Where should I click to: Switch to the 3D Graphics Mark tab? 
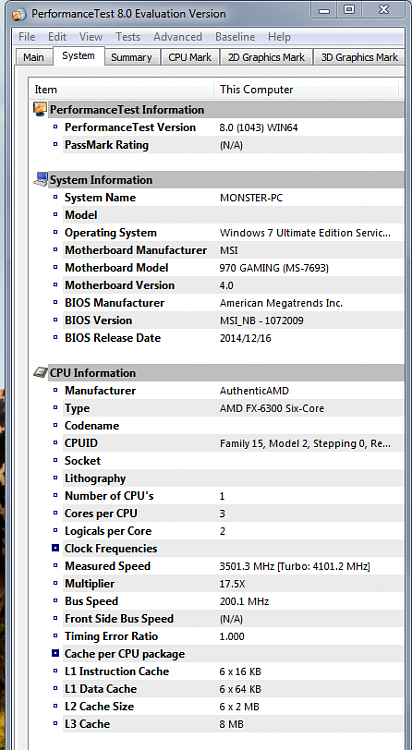click(359, 57)
